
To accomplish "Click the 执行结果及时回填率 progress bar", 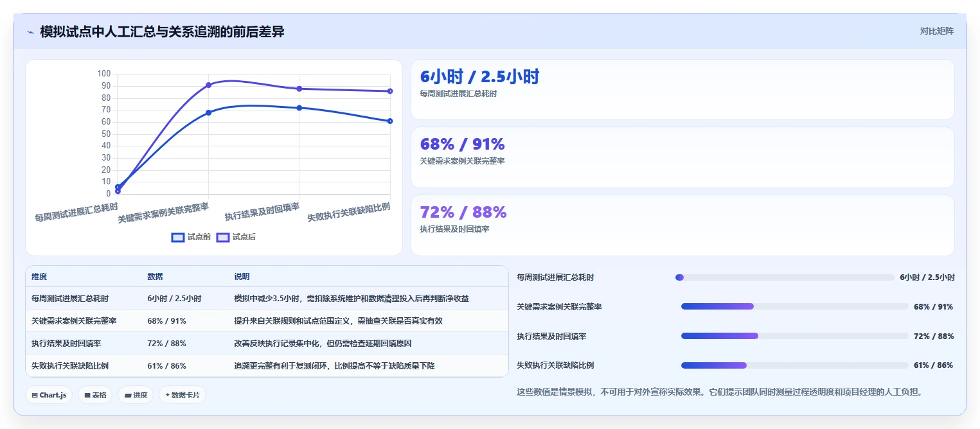I will tap(795, 336).
